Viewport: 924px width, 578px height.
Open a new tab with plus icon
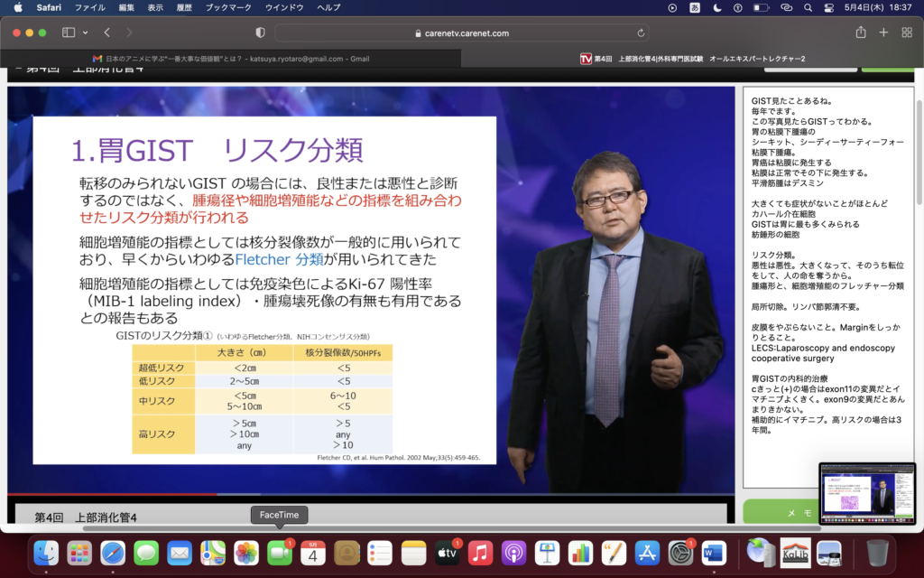883,33
